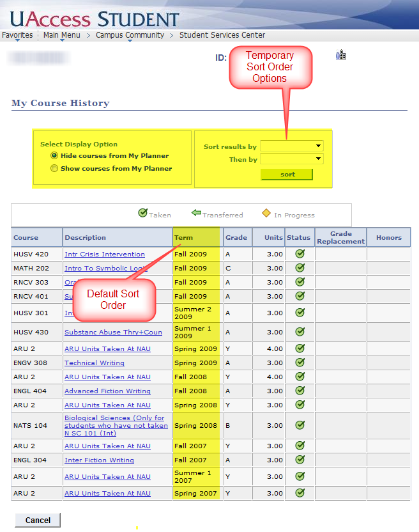Screen dimensions: 419x532
Task: Click the Cancel button
Action: point(38,520)
